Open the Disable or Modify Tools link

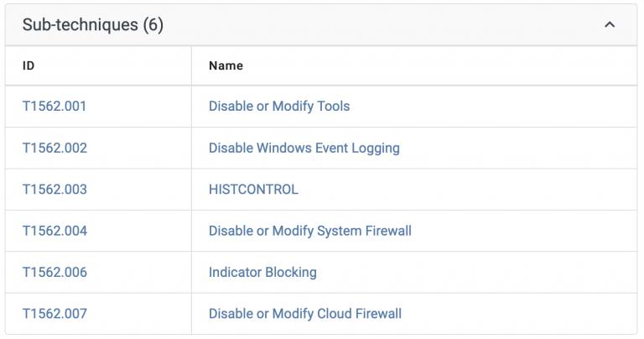pos(279,107)
